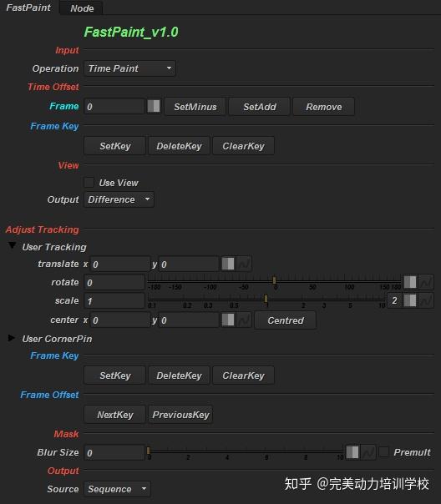Open animation menu icon beside Frame field

click(x=154, y=106)
